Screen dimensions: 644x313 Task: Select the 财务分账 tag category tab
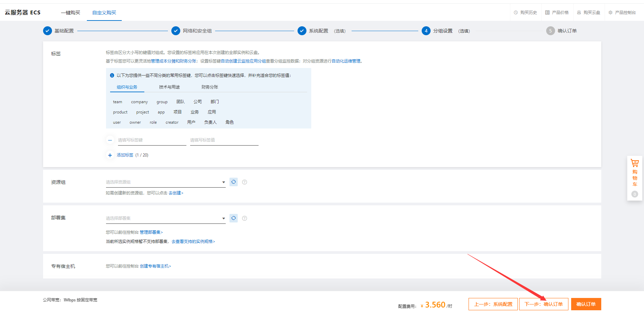coord(210,87)
